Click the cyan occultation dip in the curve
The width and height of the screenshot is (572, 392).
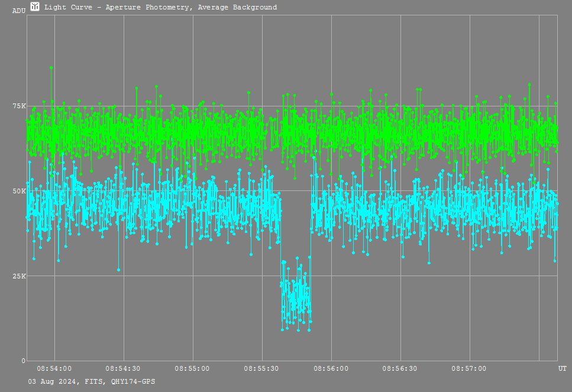tap(296, 296)
